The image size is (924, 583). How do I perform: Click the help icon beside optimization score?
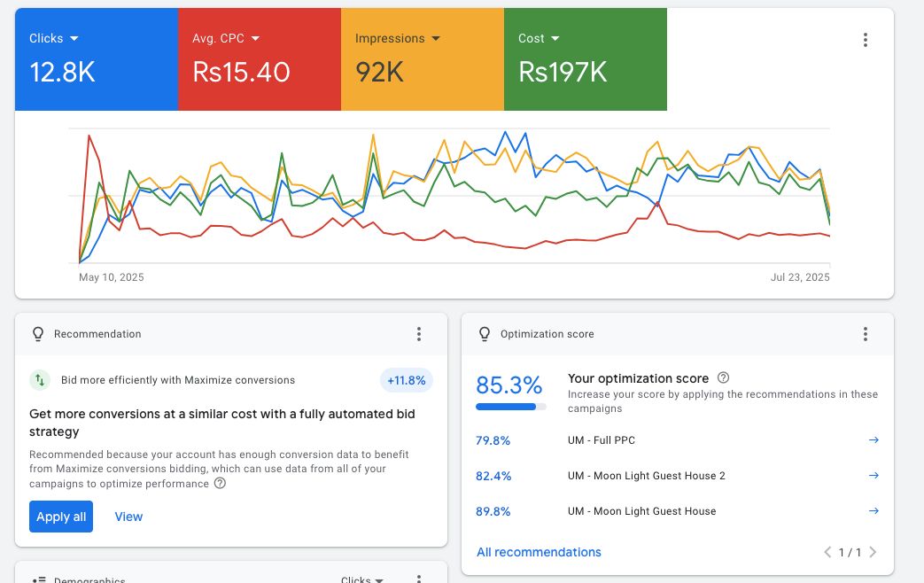[x=723, y=378]
